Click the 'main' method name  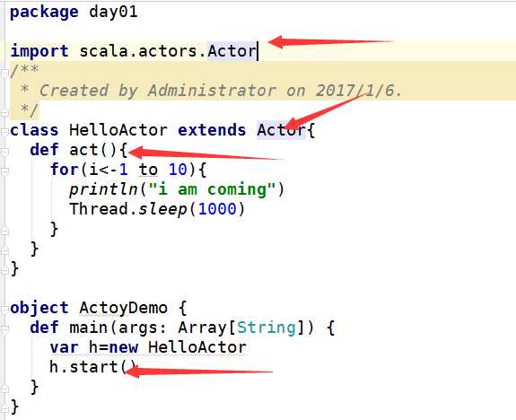89,328
